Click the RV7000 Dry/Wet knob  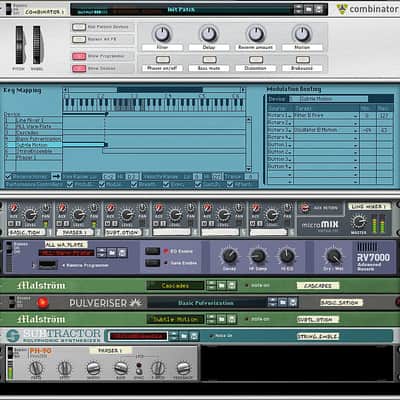point(333,256)
